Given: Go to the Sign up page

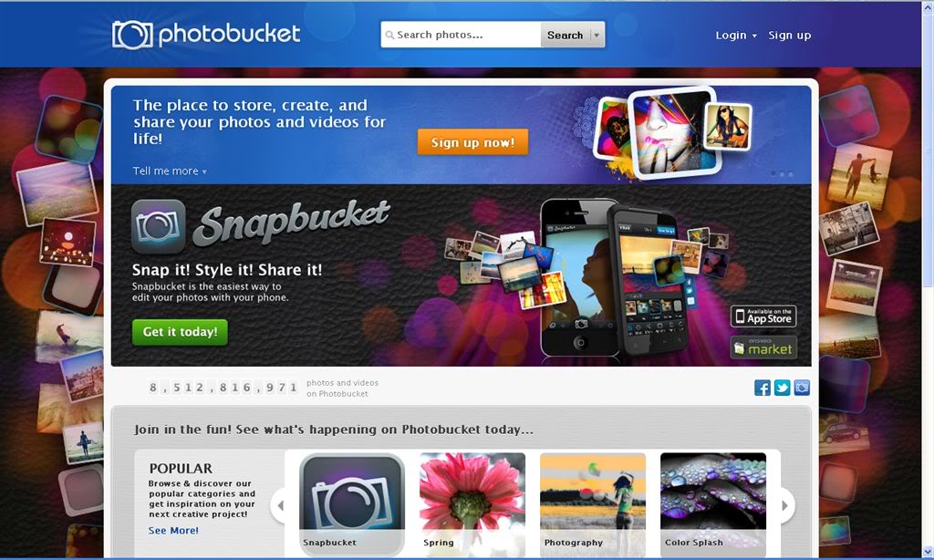Looking at the screenshot, I should (x=789, y=36).
